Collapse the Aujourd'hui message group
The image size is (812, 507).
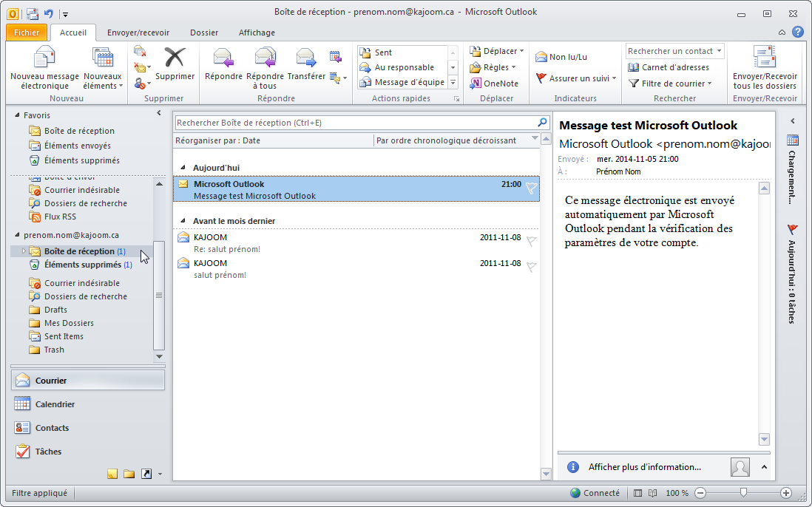182,168
